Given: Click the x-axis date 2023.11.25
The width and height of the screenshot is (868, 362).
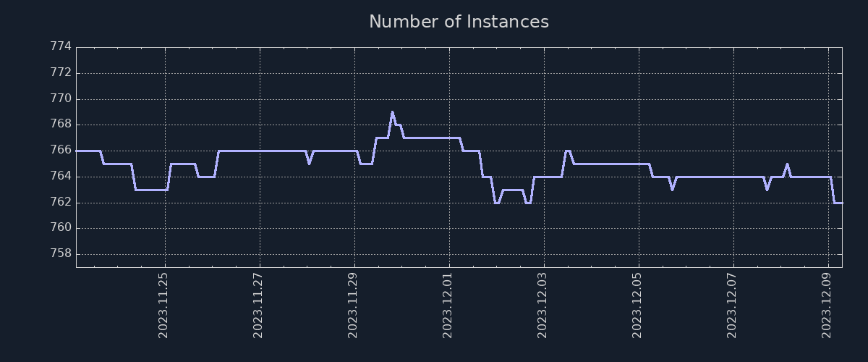Looking at the screenshot, I should (x=163, y=305).
